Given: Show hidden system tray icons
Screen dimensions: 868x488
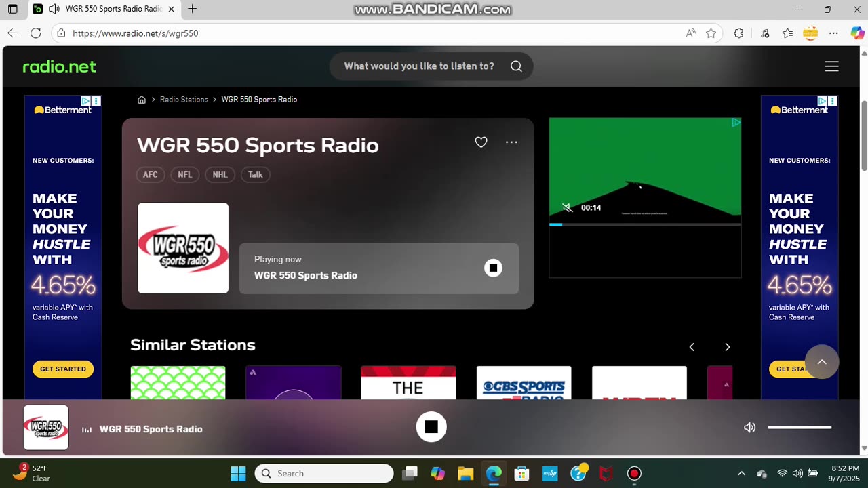Looking at the screenshot, I should 741,473.
